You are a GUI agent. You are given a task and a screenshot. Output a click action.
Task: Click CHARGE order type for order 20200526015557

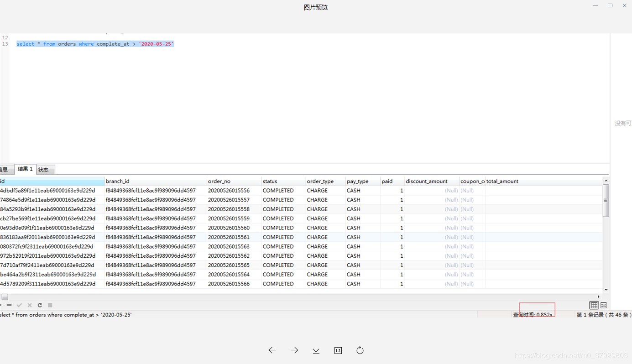click(317, 200)
